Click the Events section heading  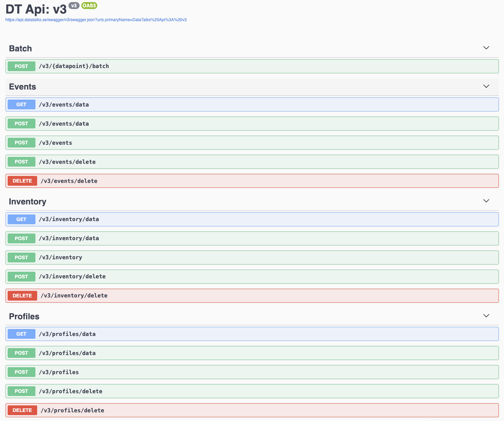[x=23, y=87]
